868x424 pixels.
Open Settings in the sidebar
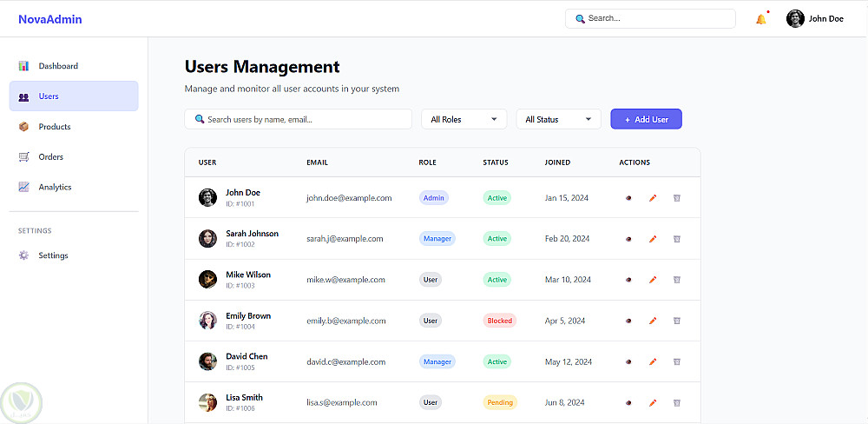point(53,255)
